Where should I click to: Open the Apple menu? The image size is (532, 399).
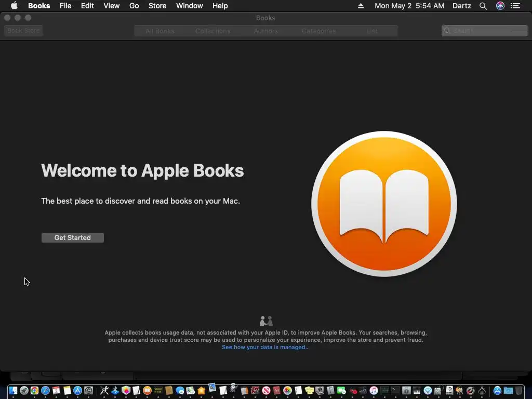(x=14, y=6)
